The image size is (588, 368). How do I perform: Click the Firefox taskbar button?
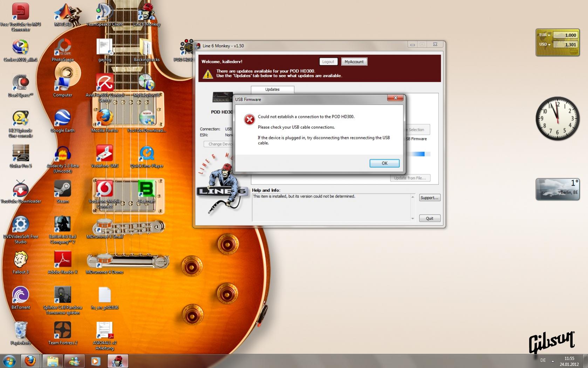(x=30, y=361)
